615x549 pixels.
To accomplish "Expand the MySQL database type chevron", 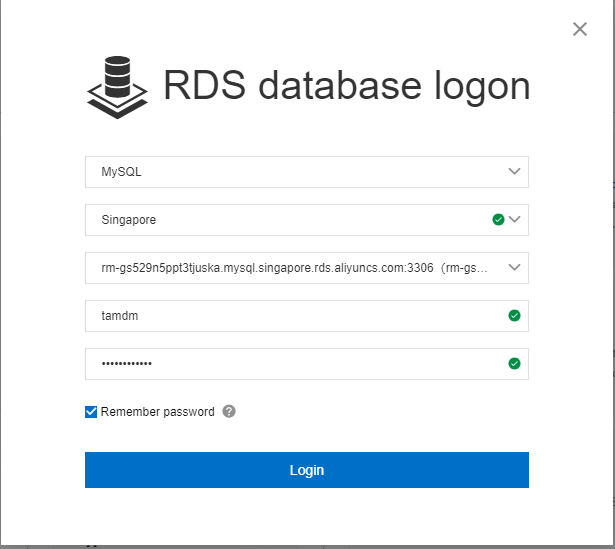I will click(514, 172).
